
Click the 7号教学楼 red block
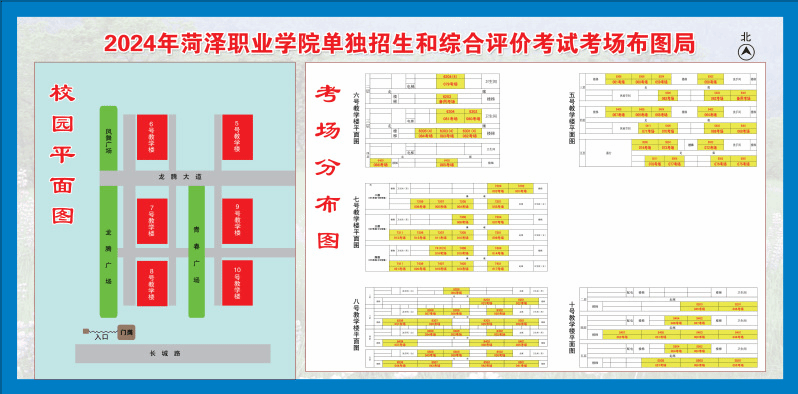pos(152,221)
